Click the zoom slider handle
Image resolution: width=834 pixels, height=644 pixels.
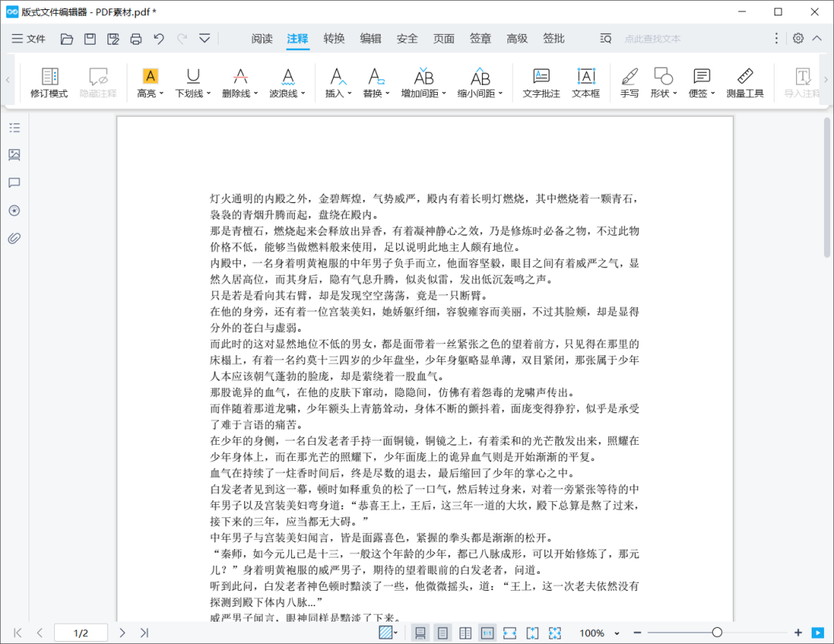(x=717, y=632)
